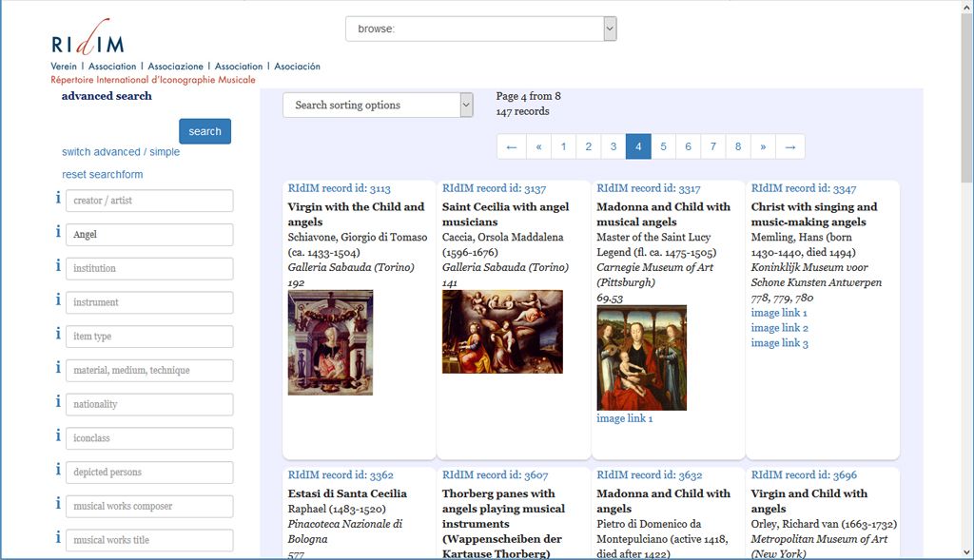Expand the Search sorting options dropdown
Image resolution: width=974 pixels, height=560 pixels.
378,106
